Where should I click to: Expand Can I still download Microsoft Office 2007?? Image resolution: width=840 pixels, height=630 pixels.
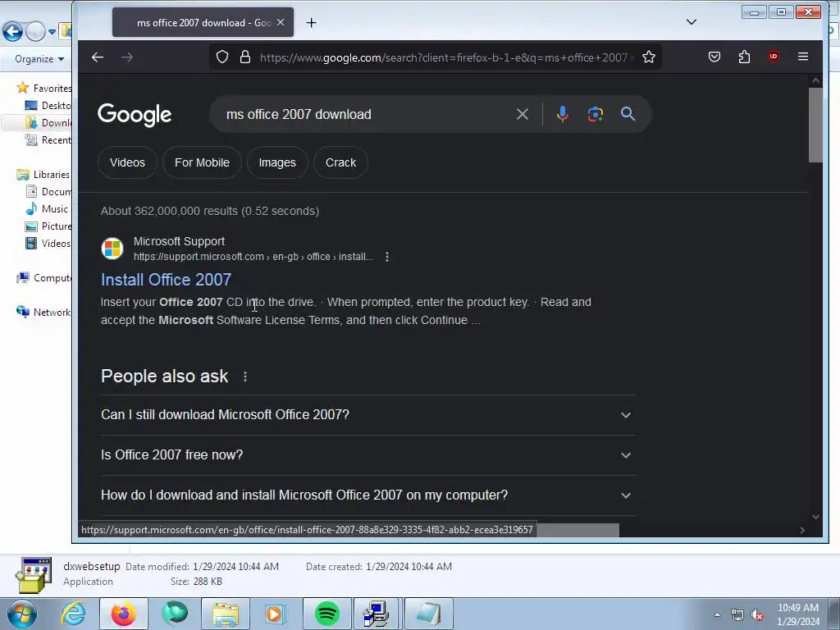coord(368,415)
